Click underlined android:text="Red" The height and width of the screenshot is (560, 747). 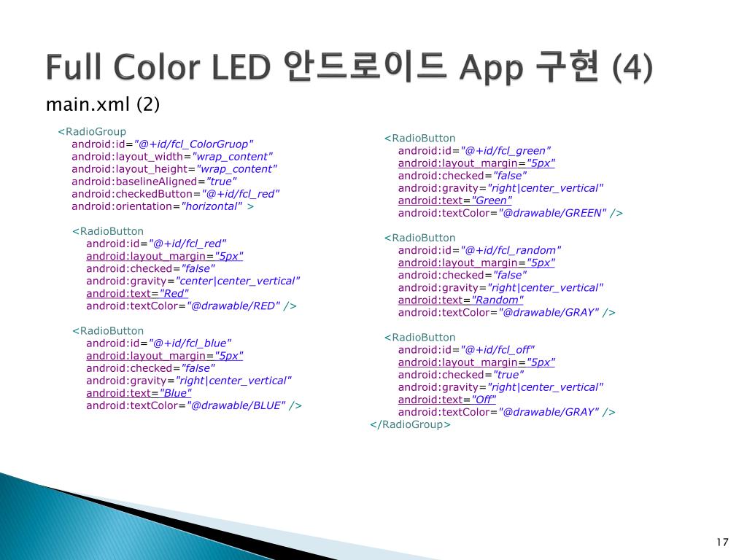(137, 293)
